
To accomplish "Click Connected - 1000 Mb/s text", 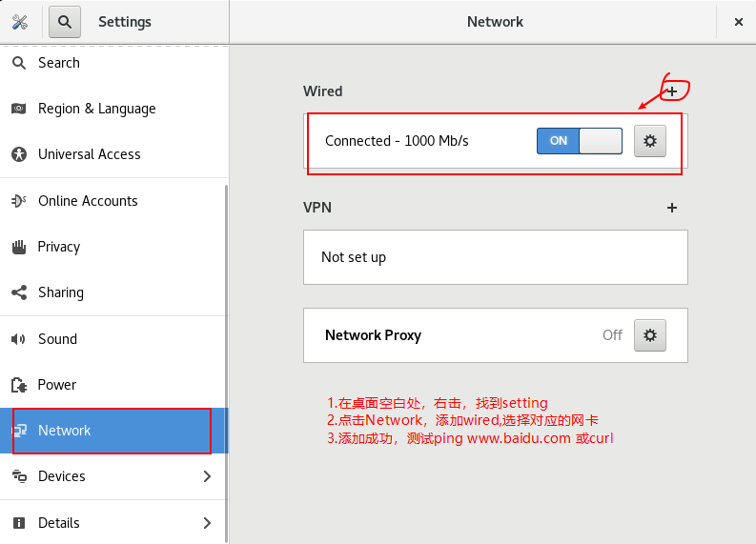I will point(397,141).
